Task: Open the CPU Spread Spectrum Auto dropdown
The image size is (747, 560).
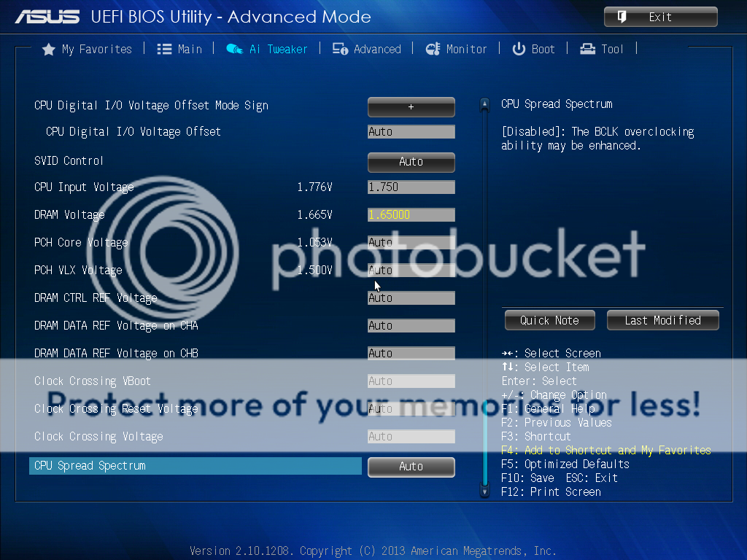Action: click(411, 467)
